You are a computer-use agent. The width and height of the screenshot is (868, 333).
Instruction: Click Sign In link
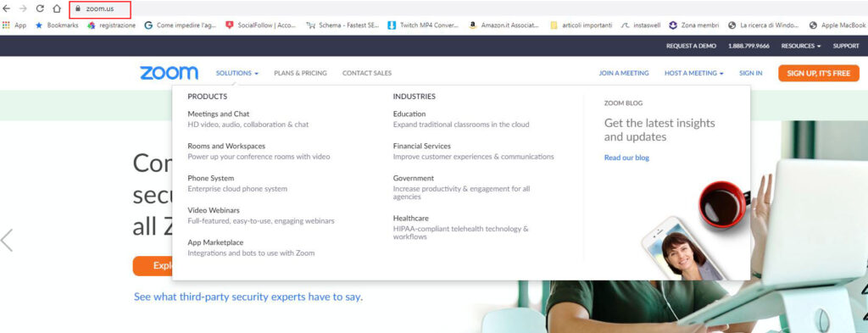point(750,73)
